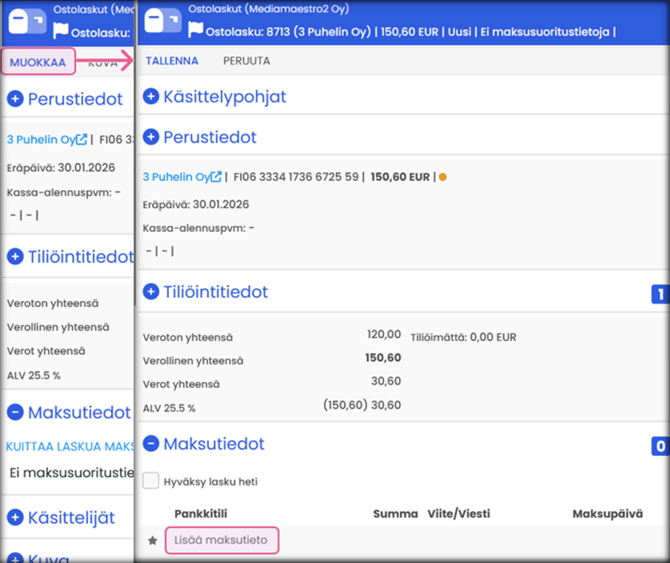Collapse Maksutiedot section in right panel

[x=151, y=444]
